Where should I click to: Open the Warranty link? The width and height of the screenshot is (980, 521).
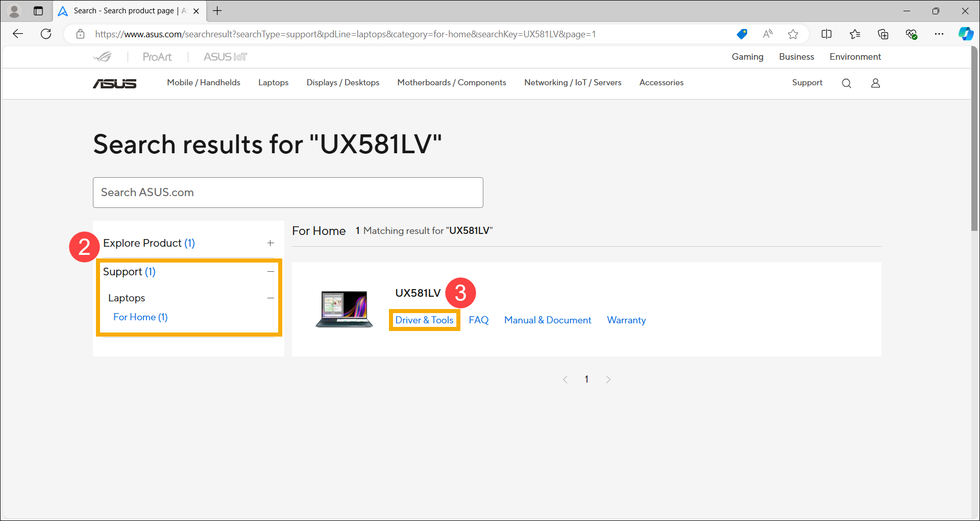626,320
